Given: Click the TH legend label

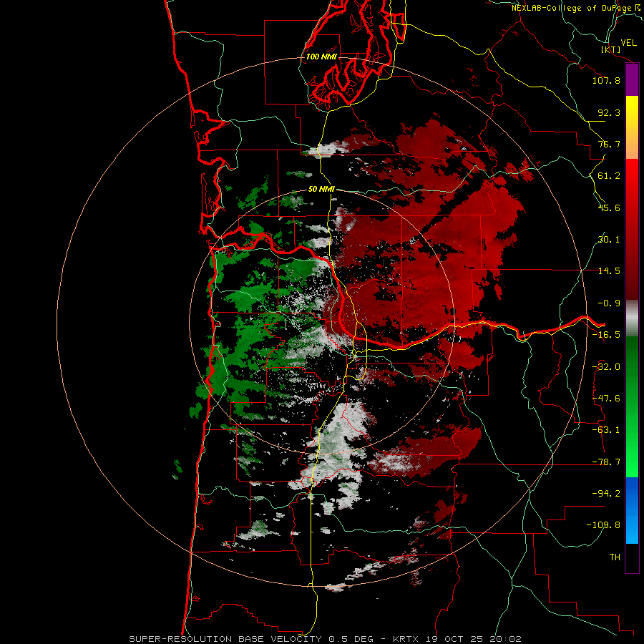Looking at the screenshot, I should [x=615, y=557].
